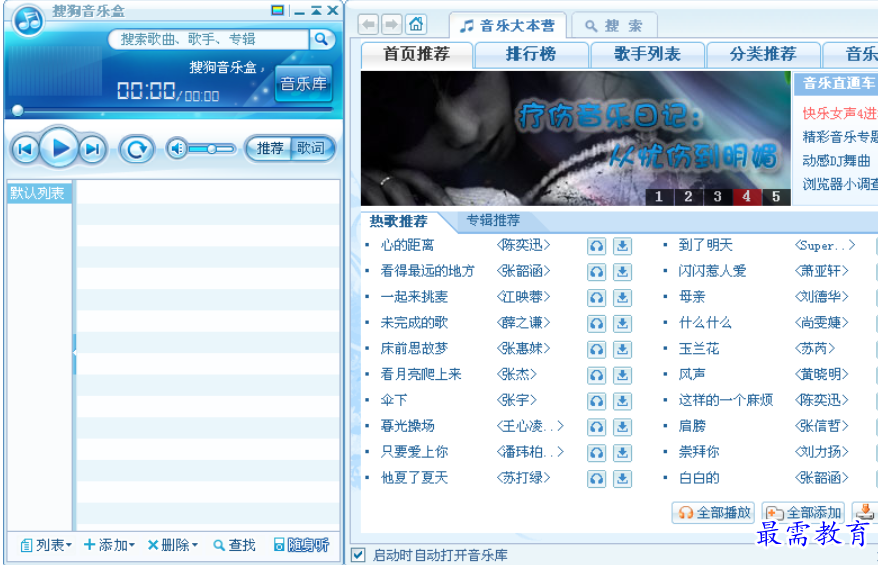Click the 全部添加 add all button
The width and height of the screenshot is (878, 565).
point(803,512)
